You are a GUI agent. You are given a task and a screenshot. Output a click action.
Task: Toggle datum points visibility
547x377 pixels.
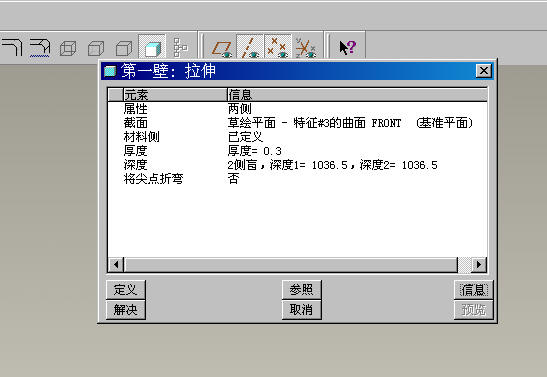pos(278,47)
